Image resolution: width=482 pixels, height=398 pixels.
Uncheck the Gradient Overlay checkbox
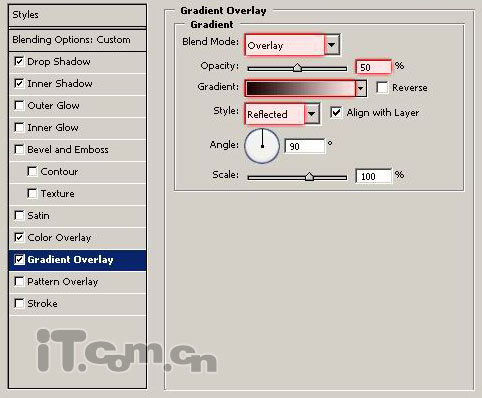click(x=19, y=260)
